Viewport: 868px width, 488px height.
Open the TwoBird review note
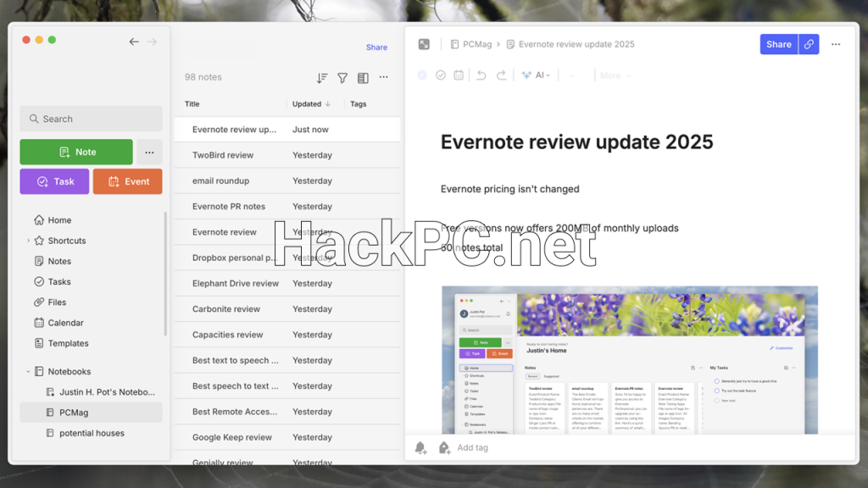(x=287, y=155)
